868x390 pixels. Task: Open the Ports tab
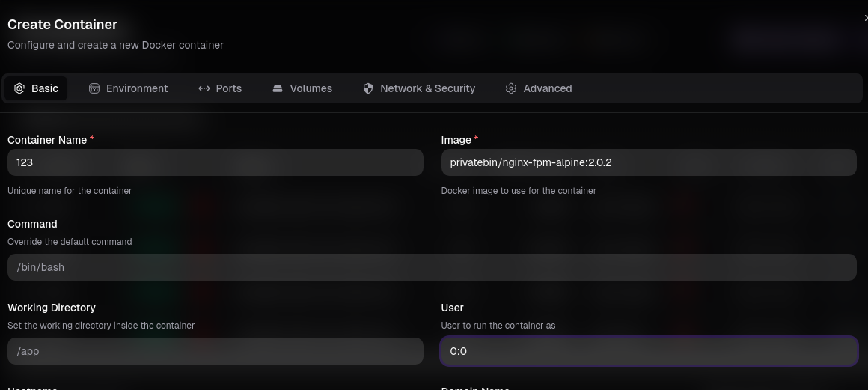click(228, 88)
